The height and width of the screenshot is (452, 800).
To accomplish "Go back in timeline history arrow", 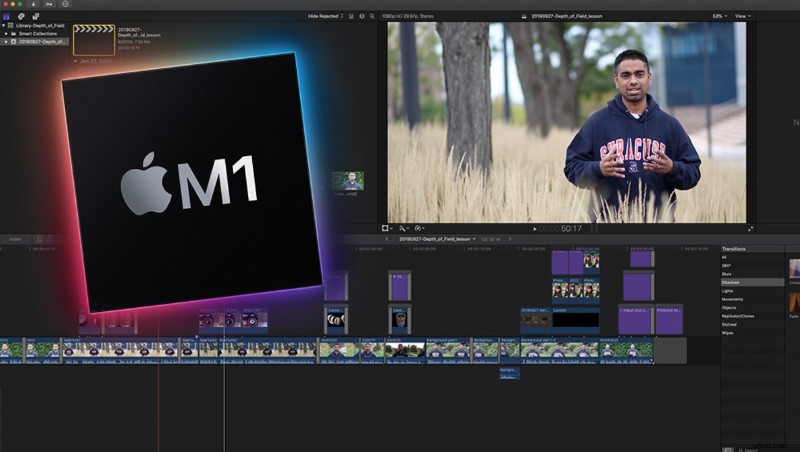I will click(387, 239).
